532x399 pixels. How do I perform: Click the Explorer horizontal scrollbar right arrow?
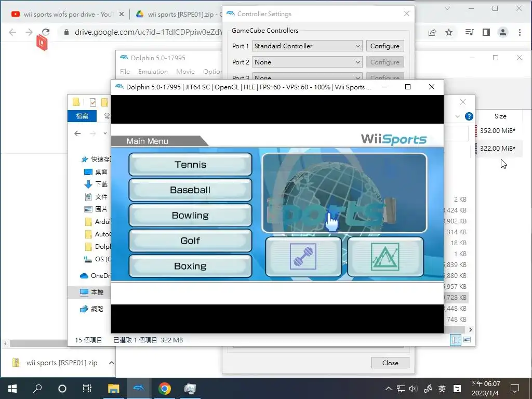coord(470,329)
